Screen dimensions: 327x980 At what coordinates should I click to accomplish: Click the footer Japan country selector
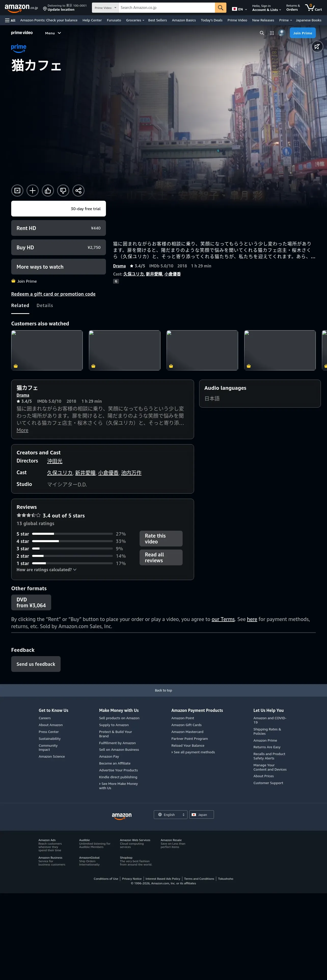click(201, 815)
